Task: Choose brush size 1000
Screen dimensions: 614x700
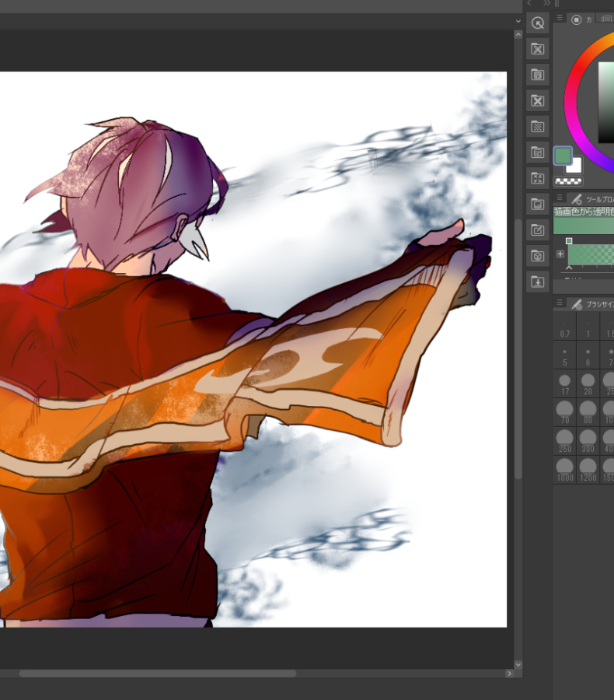Action: click(x=565, y=470)
